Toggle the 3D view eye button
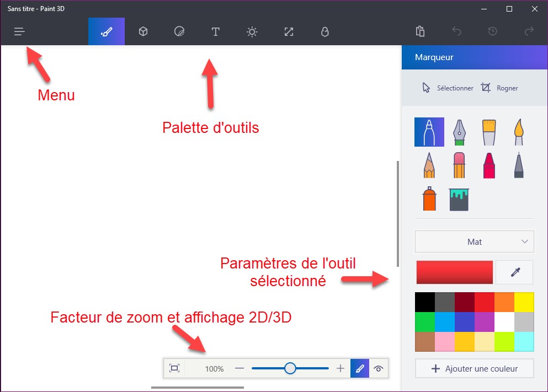 coord(379,368)
